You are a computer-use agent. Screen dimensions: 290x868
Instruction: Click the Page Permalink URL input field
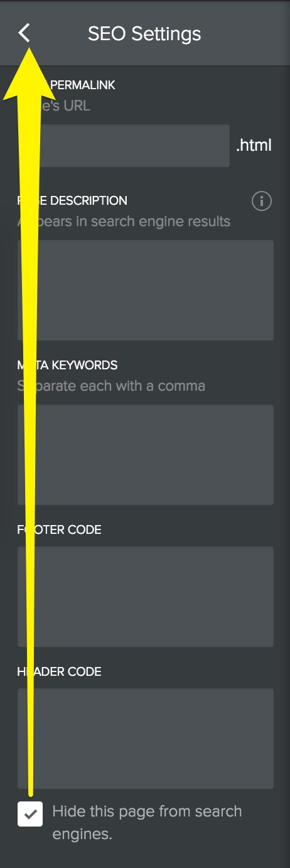click(x=124, y=146)
